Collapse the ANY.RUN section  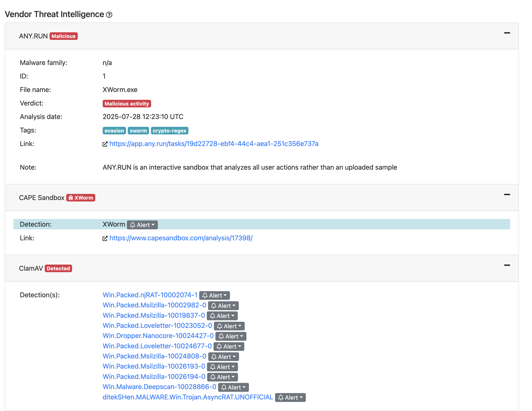click(507, 33)
